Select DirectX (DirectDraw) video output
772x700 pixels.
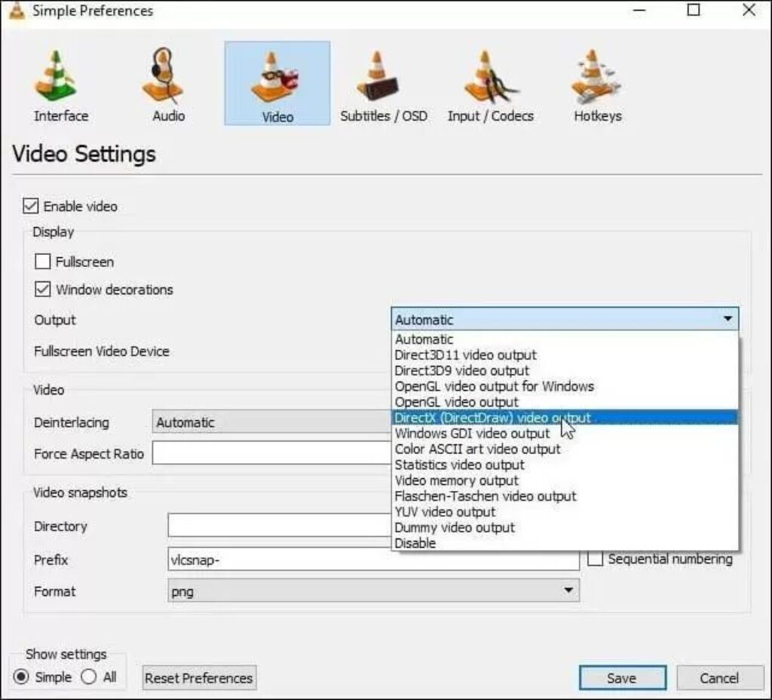click(565, 418)
